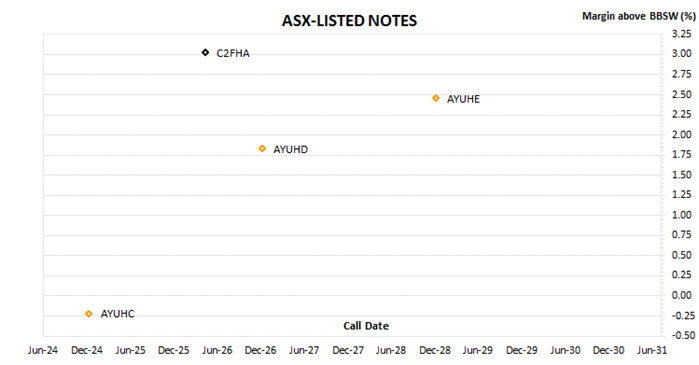Image resolution: width=699 pixels, height=365 pixels.
Task: Click the AYUHE data label
Action: [463, 99]
